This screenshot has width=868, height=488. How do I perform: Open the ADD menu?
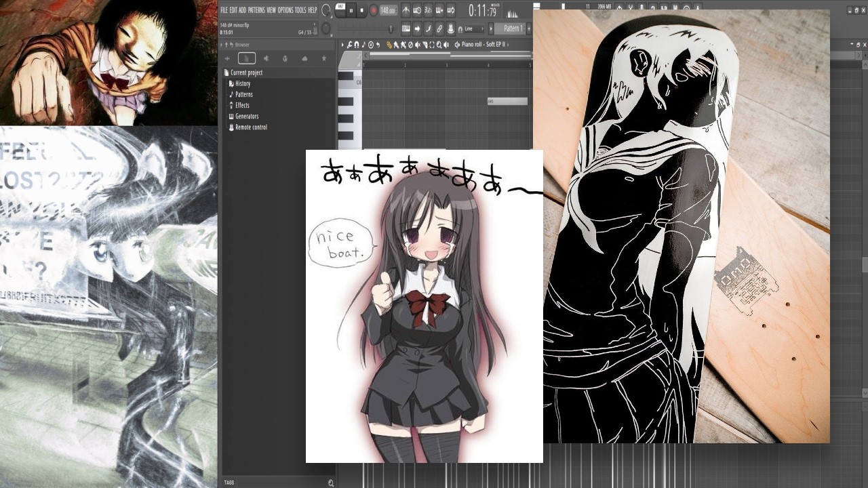tap(243, 10)
